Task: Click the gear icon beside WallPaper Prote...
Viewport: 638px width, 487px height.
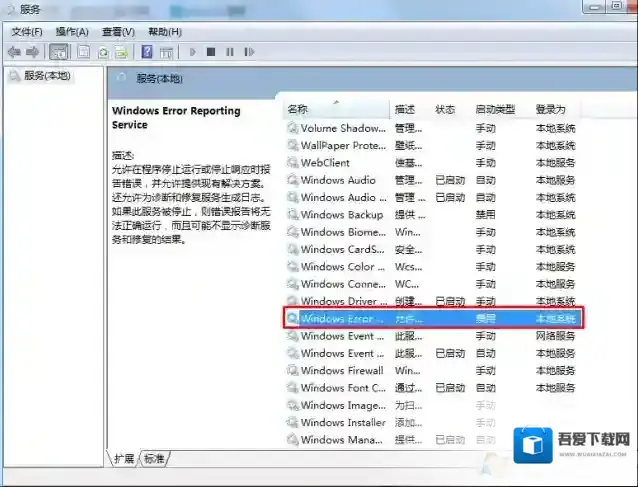Action: tap(293, 145)
